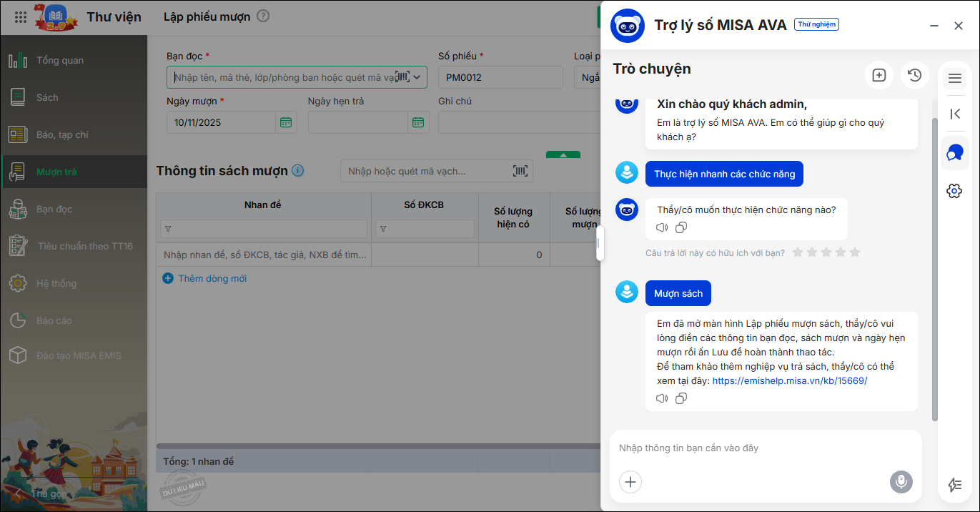Copy the Lập phiếu mượn reply
This screenshot has height=512, width=980.
pyautogui.click(x=681, y=398)
